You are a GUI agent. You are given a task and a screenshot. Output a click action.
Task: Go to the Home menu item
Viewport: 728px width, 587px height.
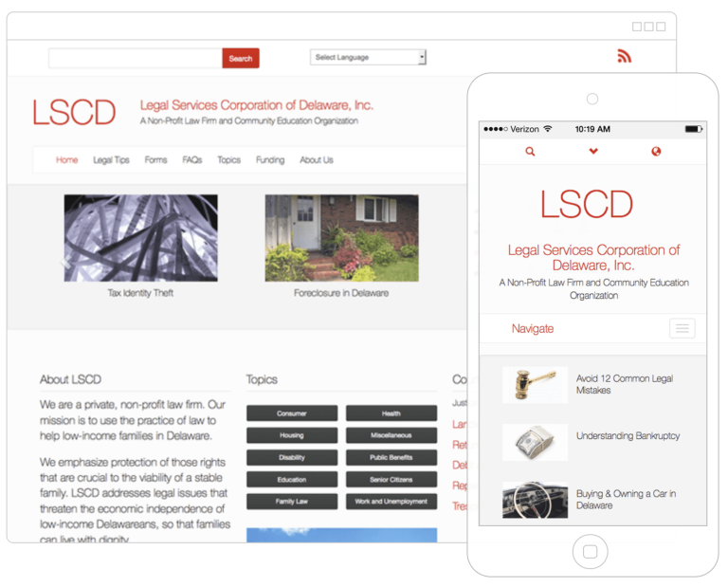tap(67, 159)
